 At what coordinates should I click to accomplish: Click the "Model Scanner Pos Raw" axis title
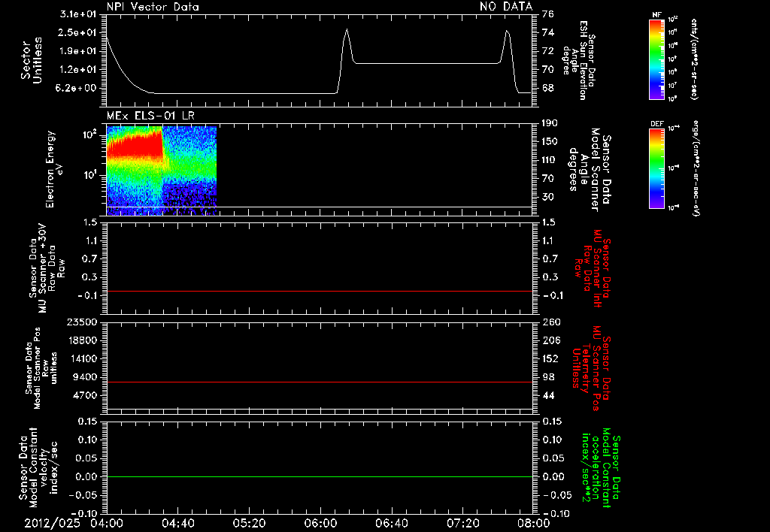[x=41, y=368]
